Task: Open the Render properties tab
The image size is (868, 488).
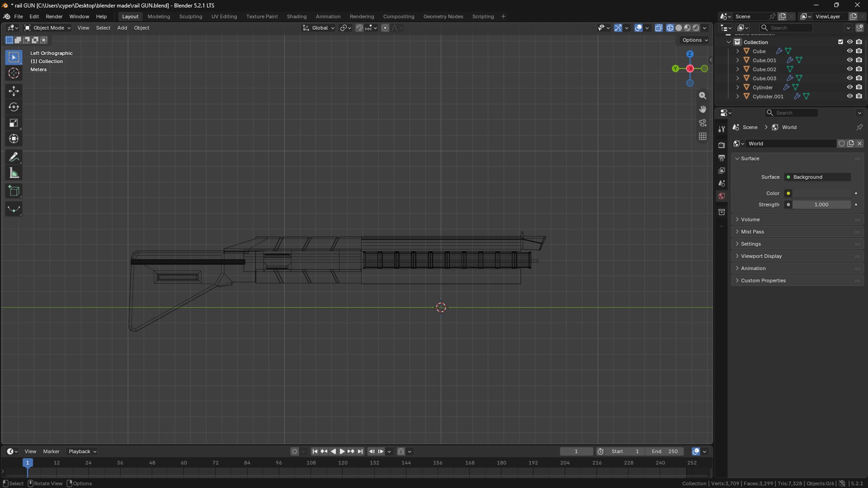Action: click(x=722, y=145)
